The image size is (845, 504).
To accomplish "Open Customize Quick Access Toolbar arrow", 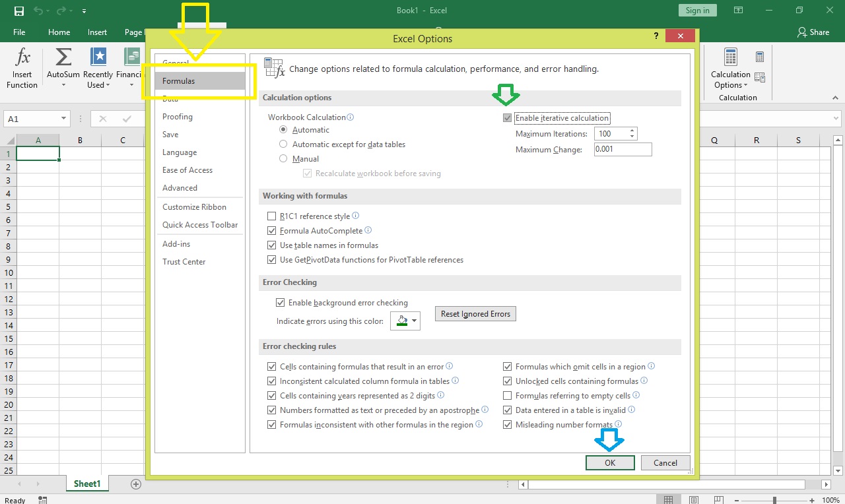I will click(x=84, y=11).
